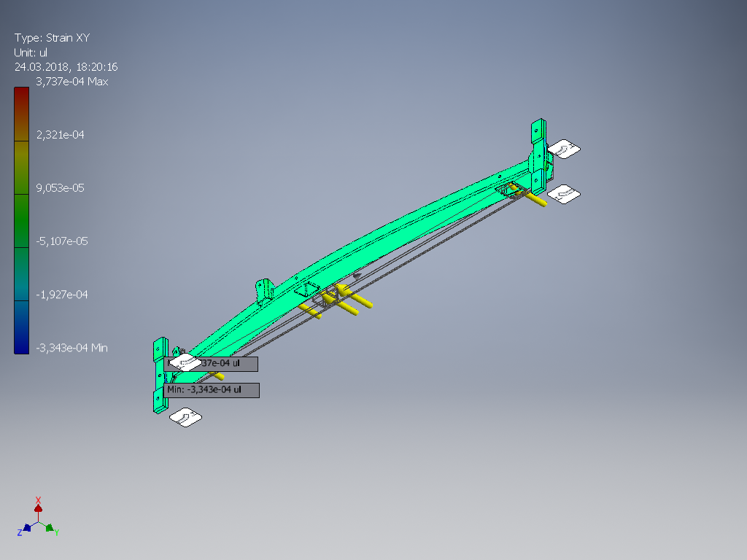Click the '9,053e-05' legend value

coord(60,188)
